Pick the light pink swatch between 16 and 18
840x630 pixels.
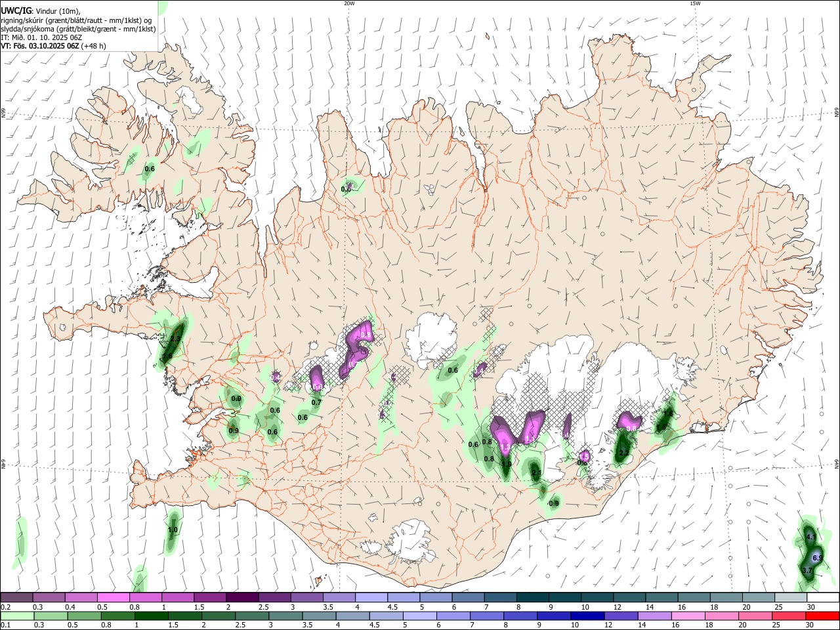click(x=688, y=616)
